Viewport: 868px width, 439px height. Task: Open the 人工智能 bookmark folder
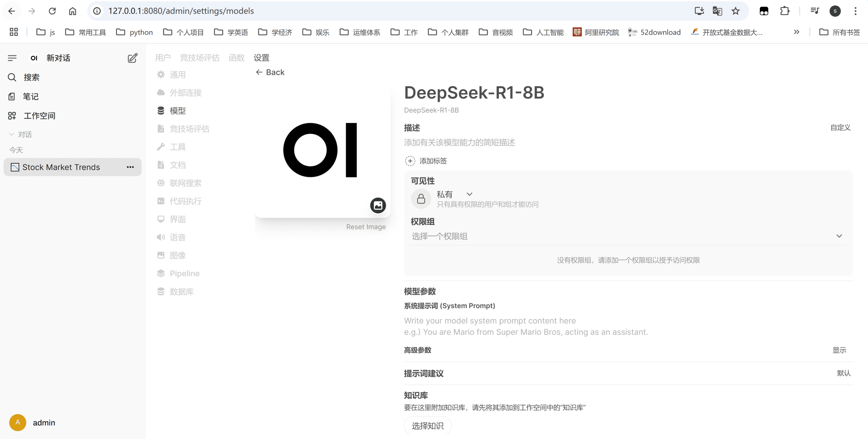[x=544, y=32]
